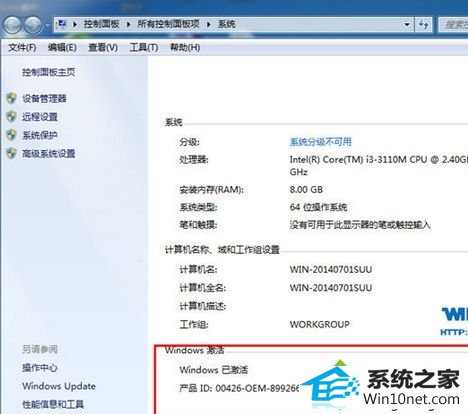This screenshot has width=468, height=414.
Task: Expand arrow after 控制面板 breadcrumb
Action: pyautogui.click(x=128, y=24)
